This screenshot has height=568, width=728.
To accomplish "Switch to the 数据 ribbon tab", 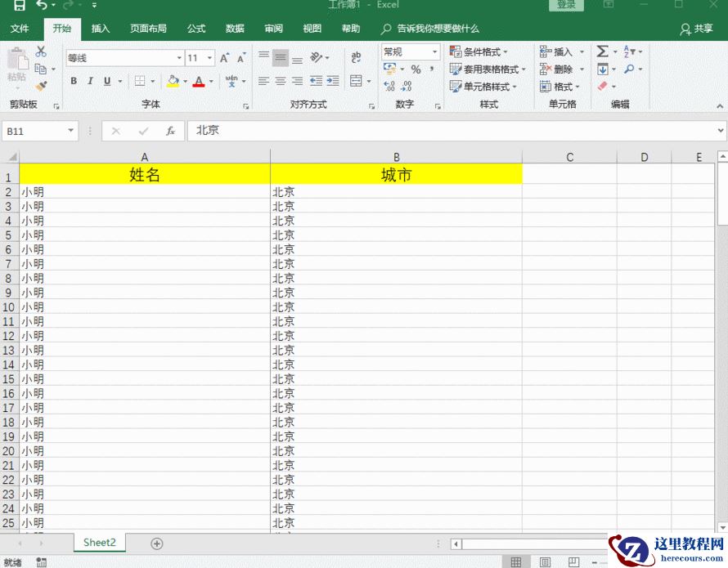I will pos(235,29).
